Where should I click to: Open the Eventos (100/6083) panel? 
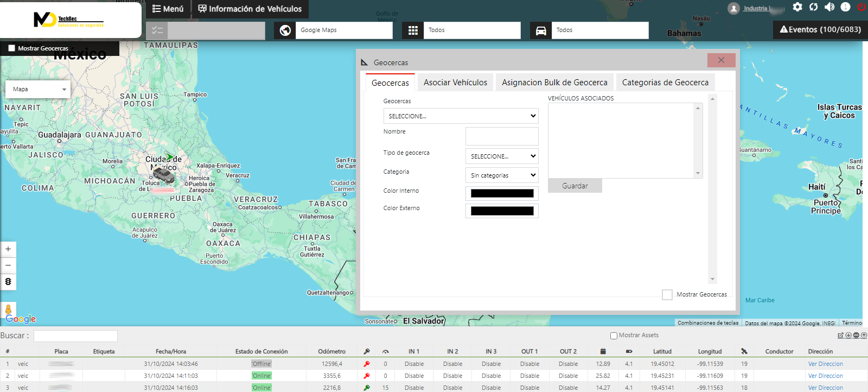pyautogui.click(x=820, y=29)
